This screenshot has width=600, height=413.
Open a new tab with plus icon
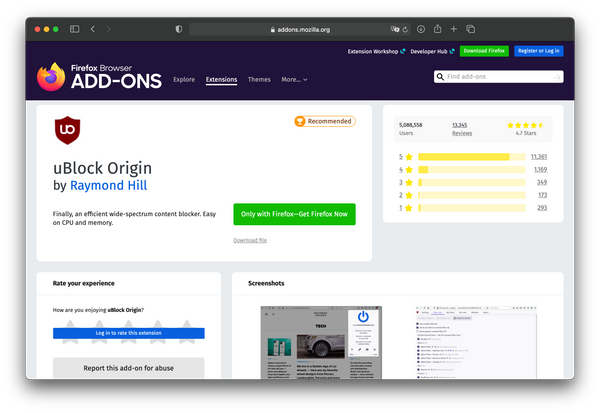click(x=453, y=29)
